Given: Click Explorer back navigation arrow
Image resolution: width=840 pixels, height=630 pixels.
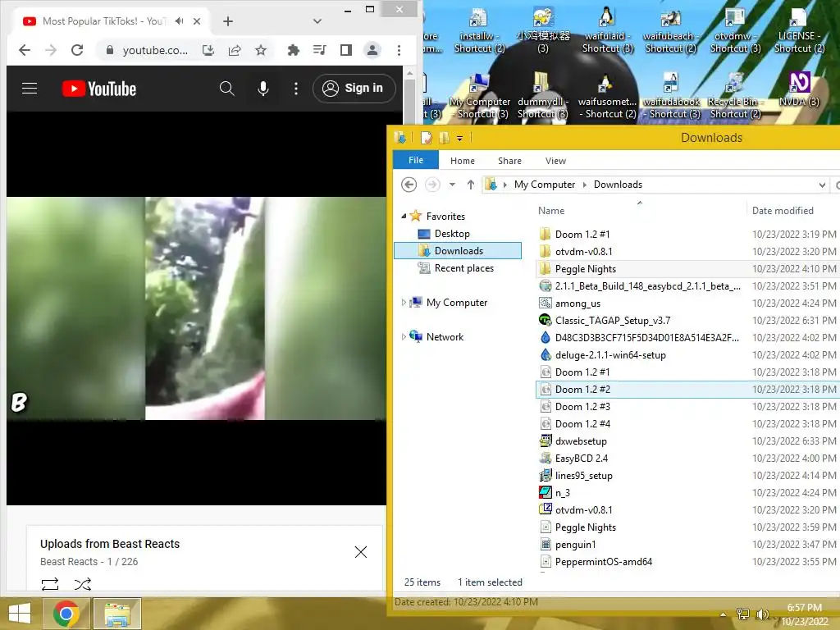Looking at the screenshot, I should 409,185.
